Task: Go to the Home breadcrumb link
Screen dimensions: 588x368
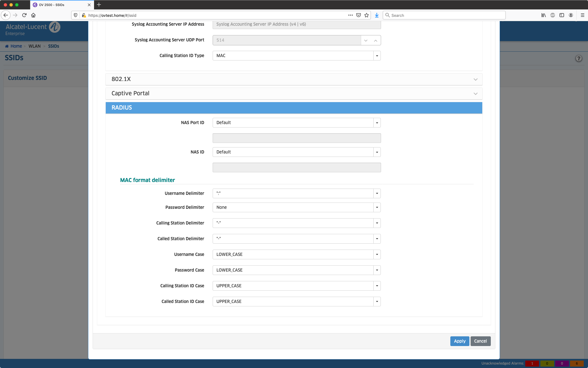Action: click(16, 46)
